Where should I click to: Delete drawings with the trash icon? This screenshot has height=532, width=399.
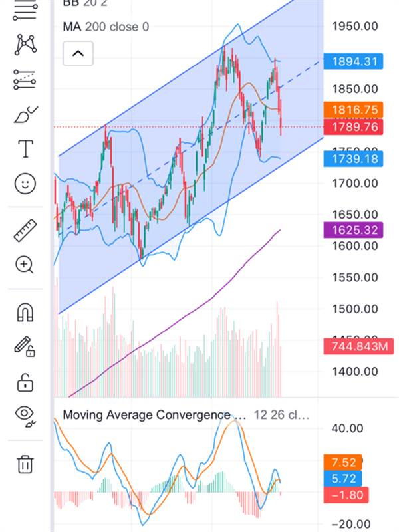(x=25, y=464)
